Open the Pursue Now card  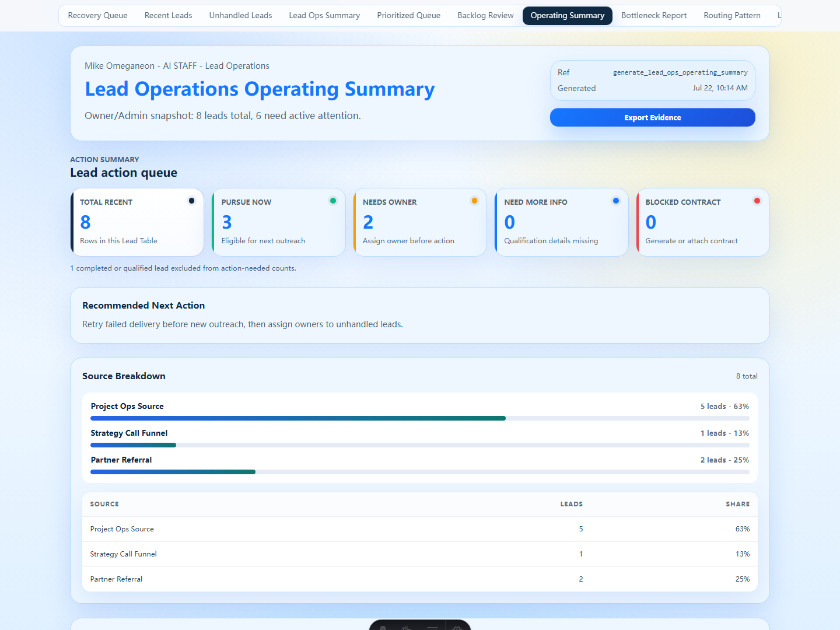[x=278, y=222]
